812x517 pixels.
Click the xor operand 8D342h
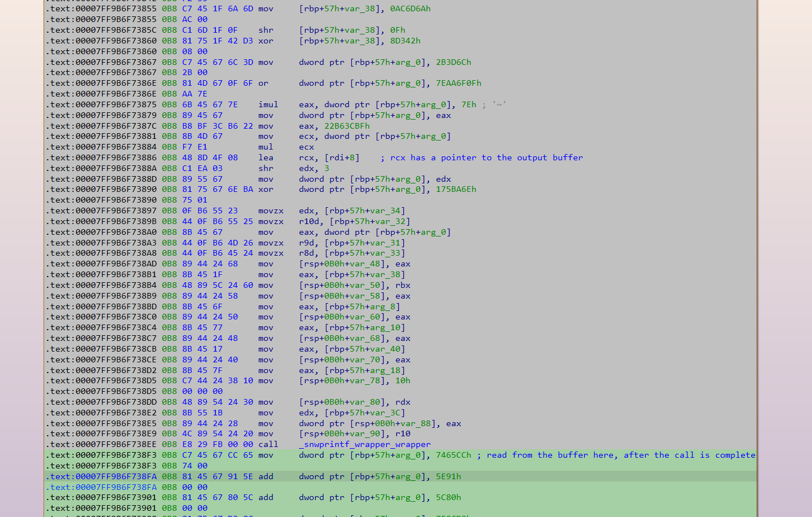click(x=405, y=41)
